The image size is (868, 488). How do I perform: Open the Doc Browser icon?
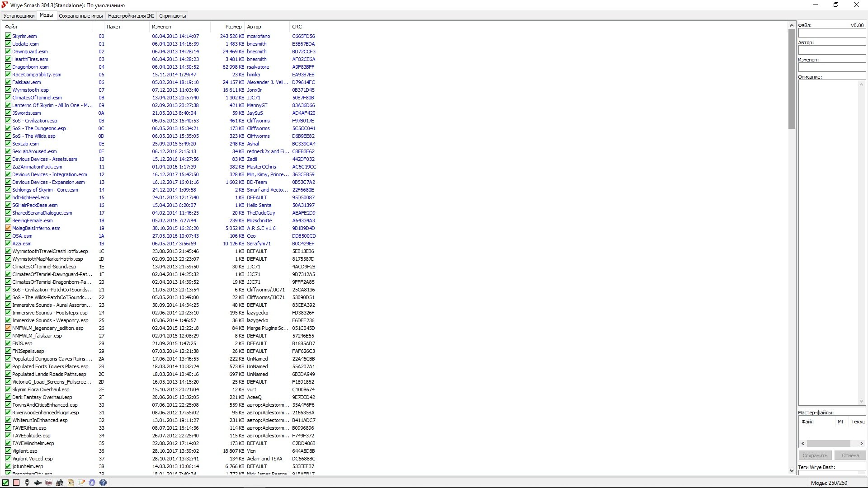click(71, 483)
